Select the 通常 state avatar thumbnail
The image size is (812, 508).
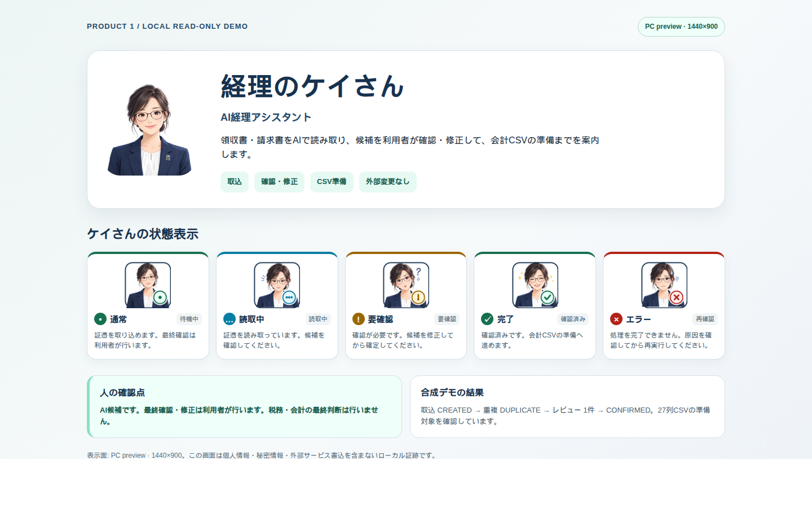[x=148, y=285]
